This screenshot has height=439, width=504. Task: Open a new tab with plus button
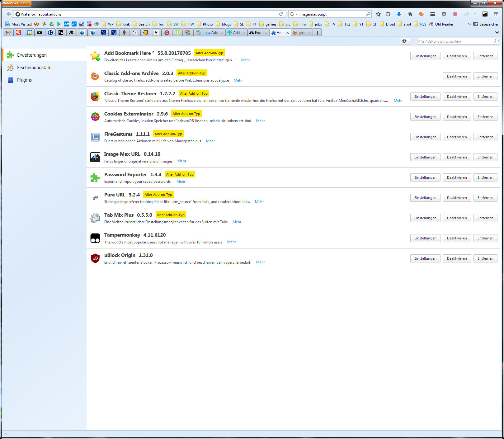click(317, 33)
